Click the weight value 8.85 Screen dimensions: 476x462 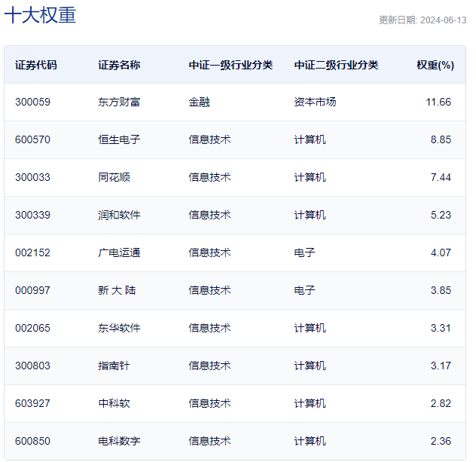tap(441, 139)
